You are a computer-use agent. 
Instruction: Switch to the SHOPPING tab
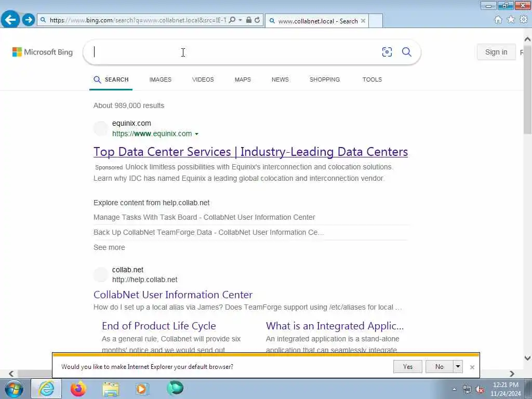click(324, 79)
